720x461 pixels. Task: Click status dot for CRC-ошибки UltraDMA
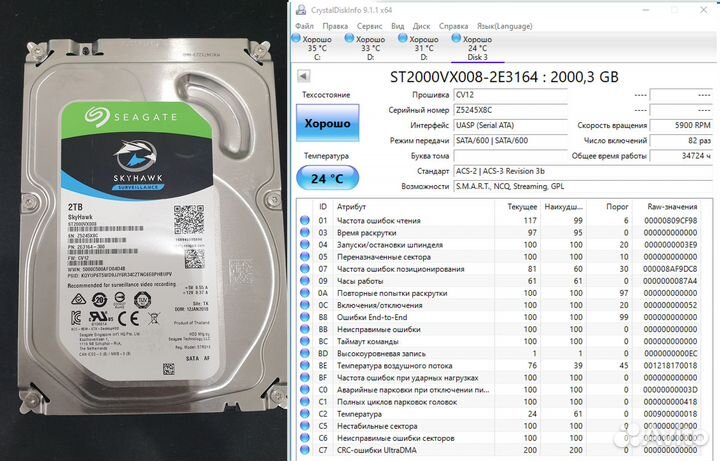tap(304, 450)
